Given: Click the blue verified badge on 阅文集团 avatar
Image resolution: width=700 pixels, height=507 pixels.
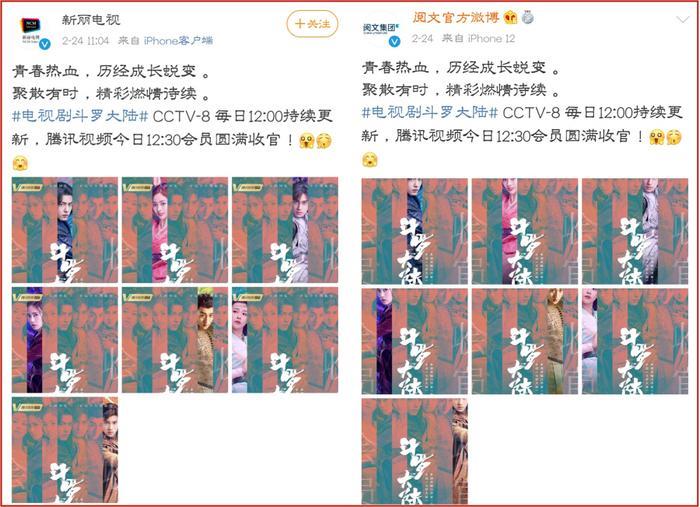Looking at the screenshot, I should (x=395, y=42).
